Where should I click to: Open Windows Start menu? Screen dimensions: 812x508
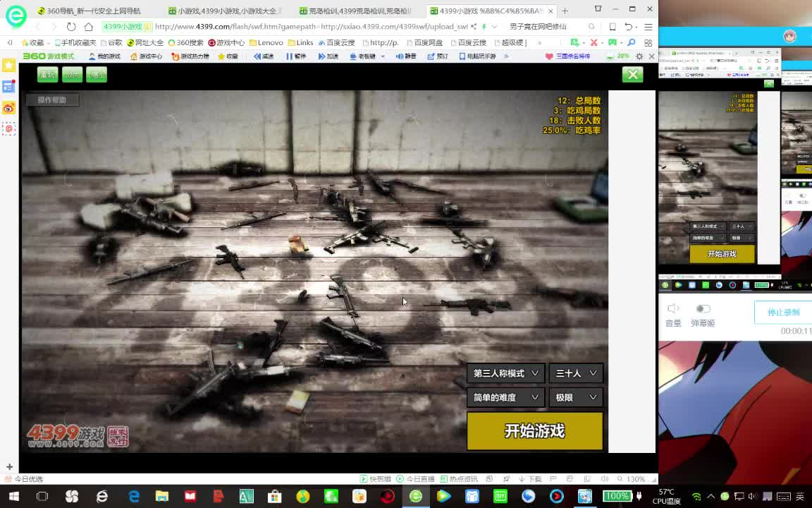14,496
